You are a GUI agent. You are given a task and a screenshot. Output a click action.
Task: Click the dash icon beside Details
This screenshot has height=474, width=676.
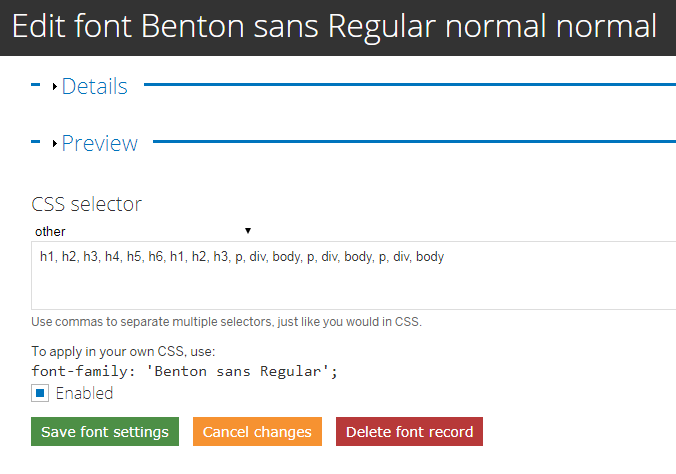35,85
